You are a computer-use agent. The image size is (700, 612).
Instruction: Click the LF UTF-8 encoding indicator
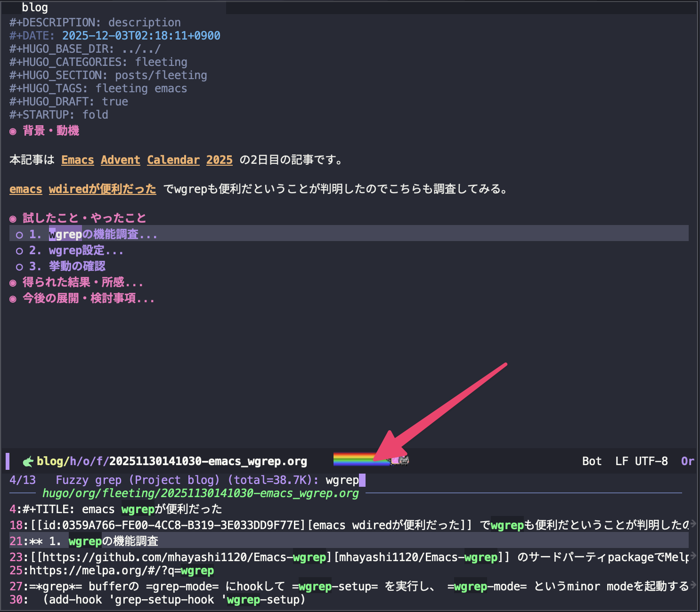click(641, 461)
